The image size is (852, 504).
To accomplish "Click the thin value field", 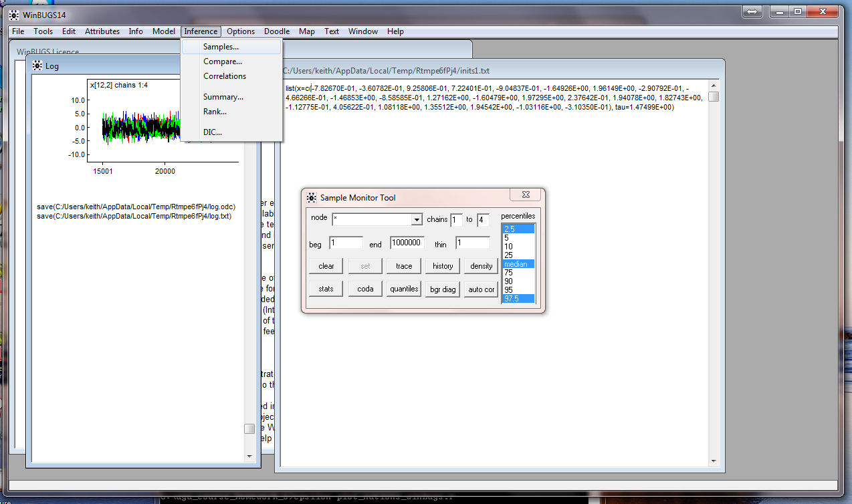I will [x=472, y=243].
